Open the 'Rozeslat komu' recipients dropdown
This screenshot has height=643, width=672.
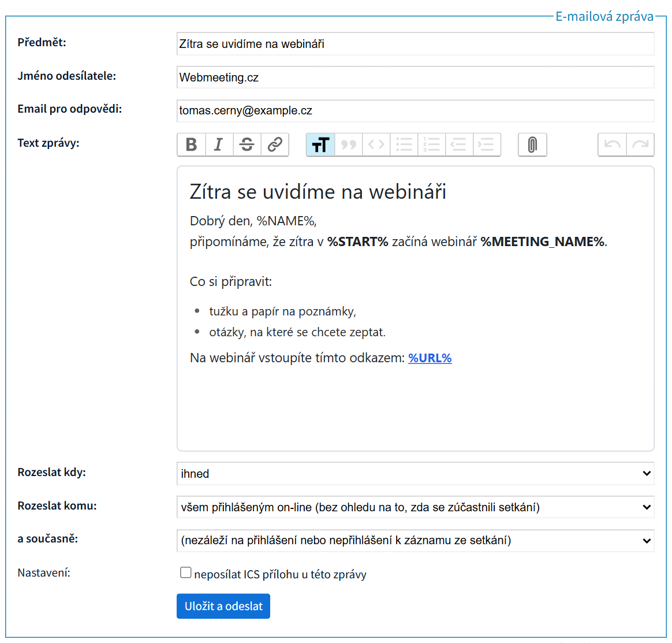[415, 507]
